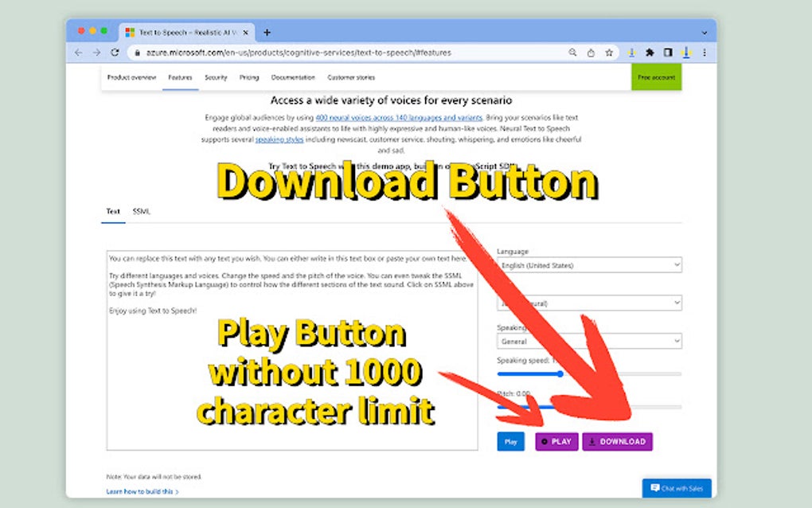The image size is (812, 508).
Task: Open the Pricing nav item
Action: tap(249, 77)
